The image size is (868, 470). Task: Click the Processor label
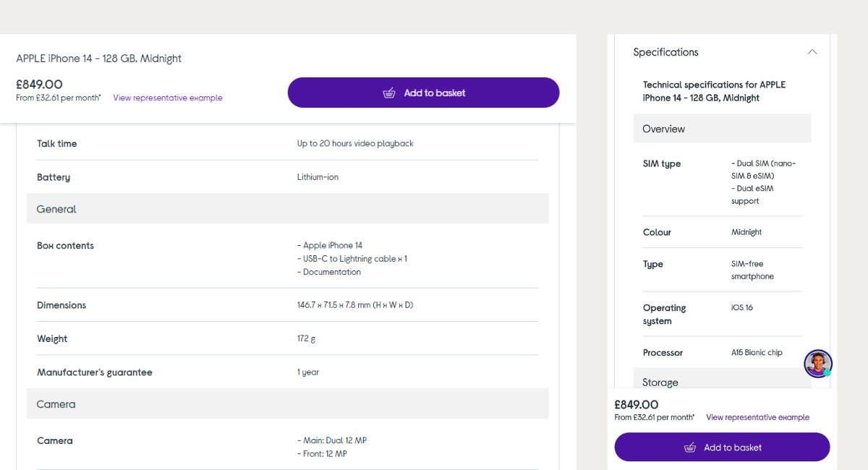pyautogui.click(x=663, y=353)
